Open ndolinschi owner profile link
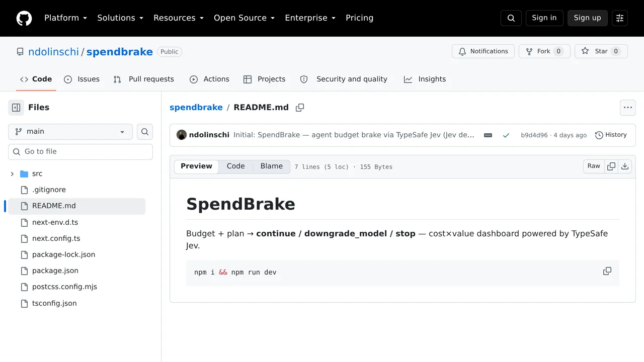This screenshot has height=362, width=644. pyautogui.click(x=53, y=52)
